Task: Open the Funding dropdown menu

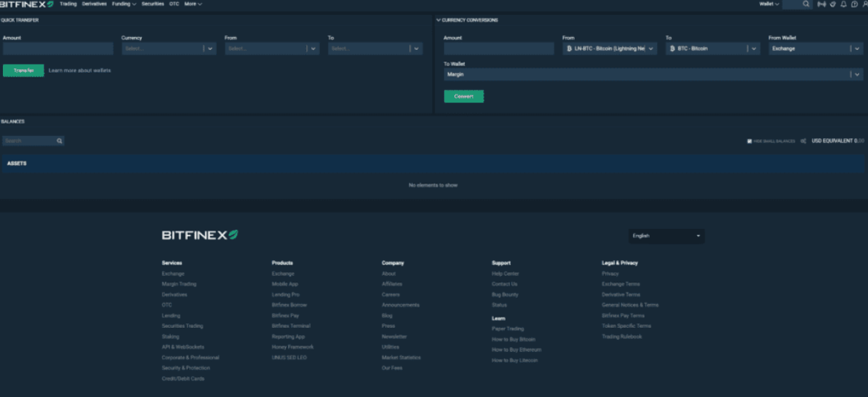Action: 124,4
